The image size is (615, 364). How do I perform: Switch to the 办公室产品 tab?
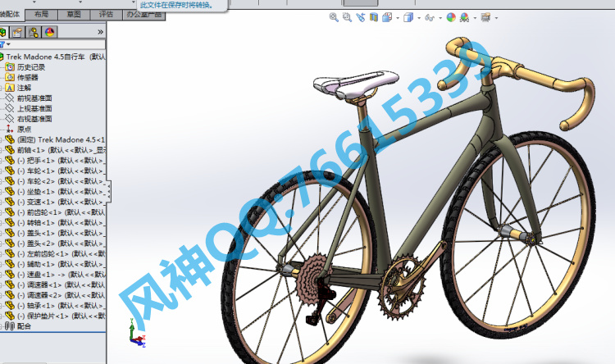[144, 15]
